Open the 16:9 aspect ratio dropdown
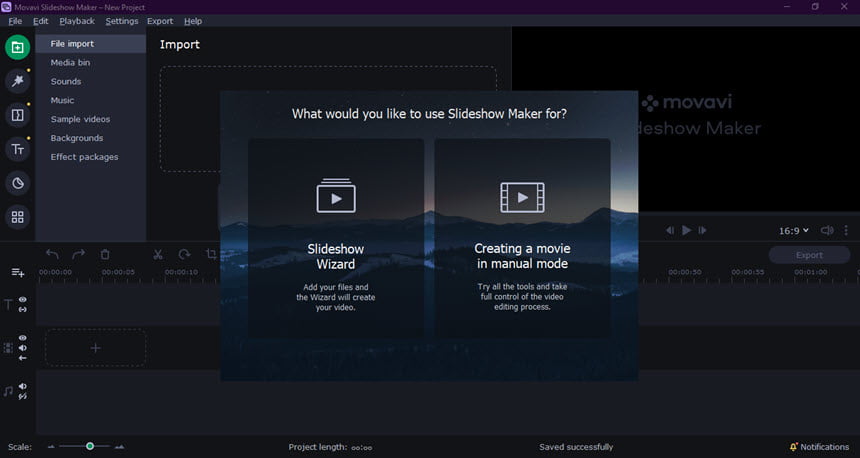Viewport: 860px width, 458px height. [794, 231]
